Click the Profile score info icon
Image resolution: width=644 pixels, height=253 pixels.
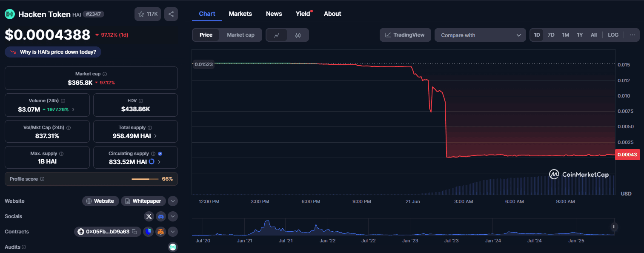click(42, 179)
